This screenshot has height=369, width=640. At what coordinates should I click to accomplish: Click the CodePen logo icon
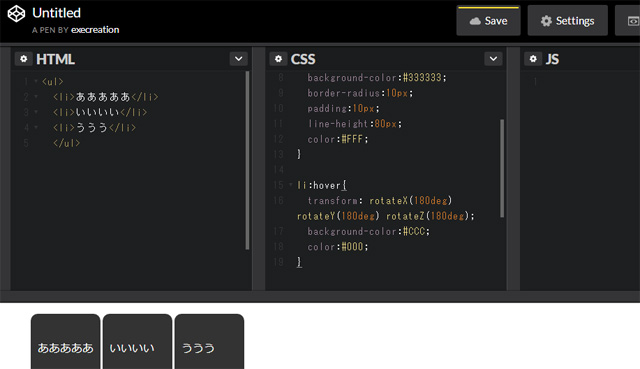click(16, 13)
